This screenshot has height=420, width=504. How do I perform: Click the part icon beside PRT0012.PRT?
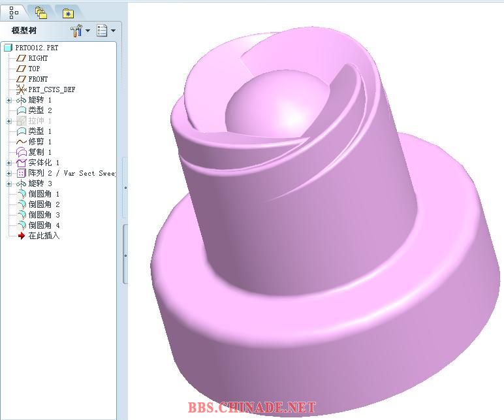[x=8, y=48]
